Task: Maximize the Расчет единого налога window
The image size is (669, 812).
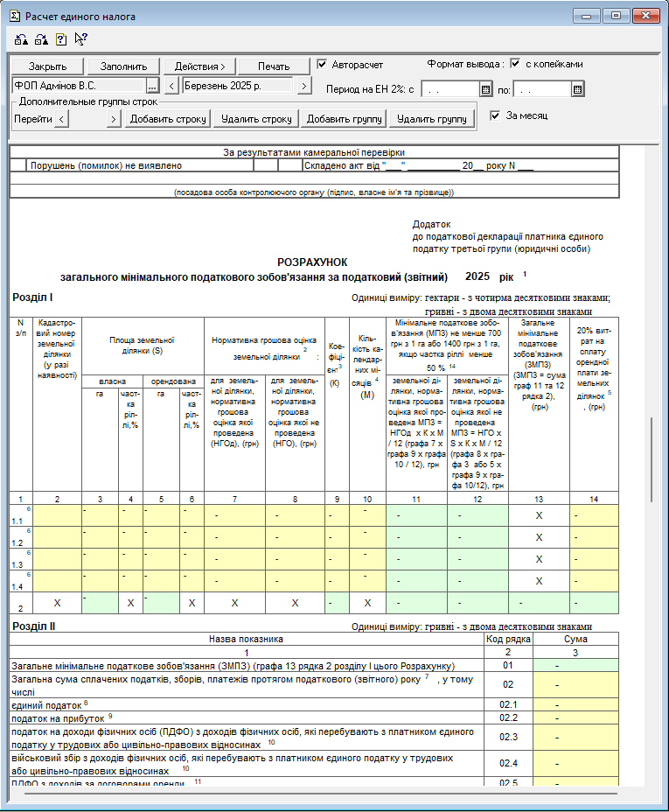Action: click(x=616, y=16)
